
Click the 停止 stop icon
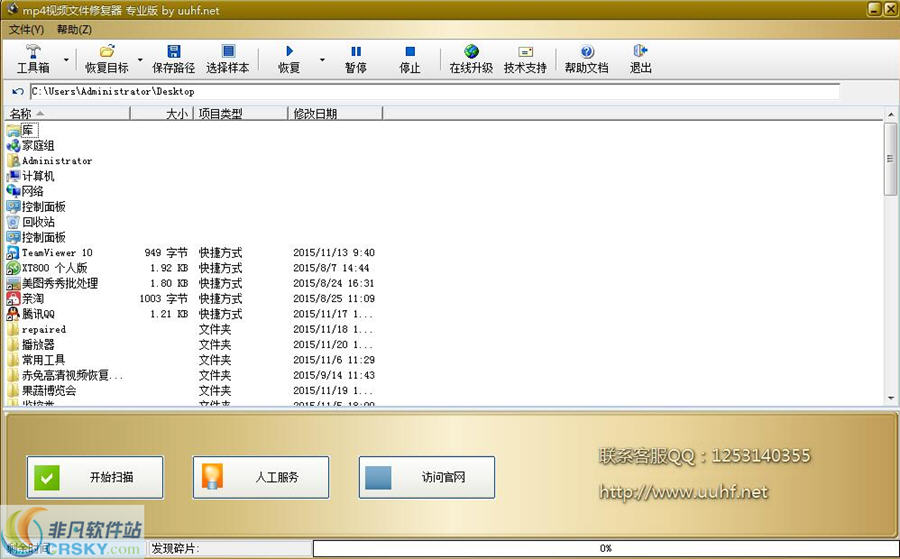(410, 52)
